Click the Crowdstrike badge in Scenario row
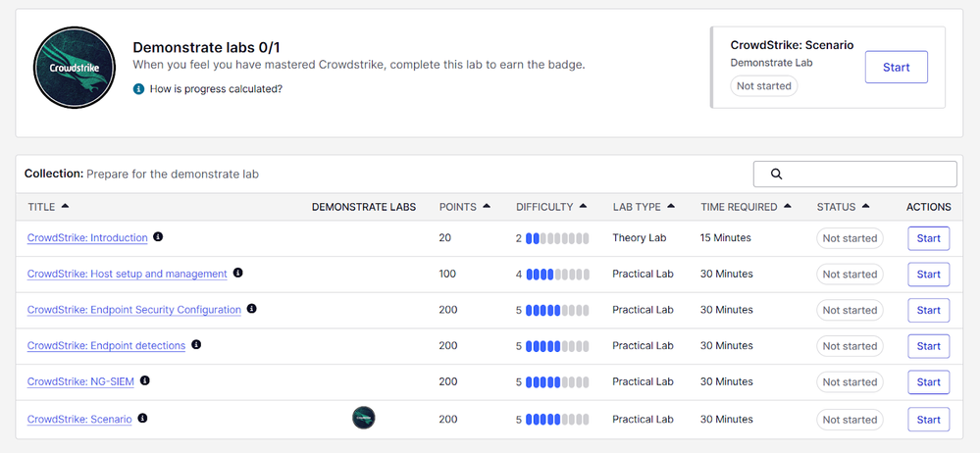980x453 pixels. 364,418
